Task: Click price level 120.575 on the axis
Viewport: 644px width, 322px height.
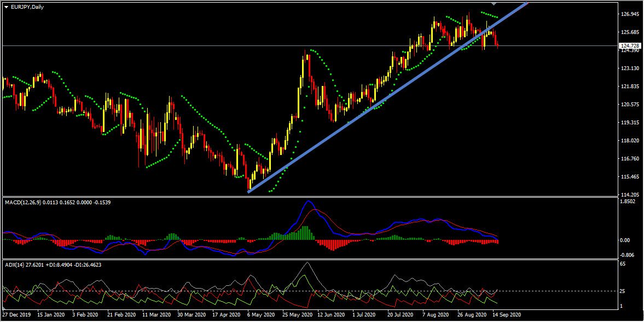Action: coord(630,105)
